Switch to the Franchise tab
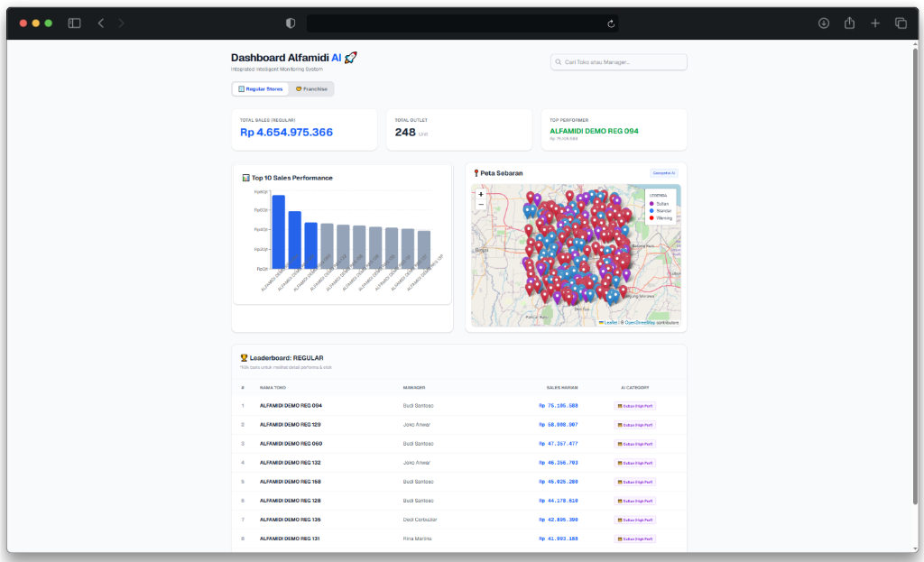924x562 pixels. [311, 89]
